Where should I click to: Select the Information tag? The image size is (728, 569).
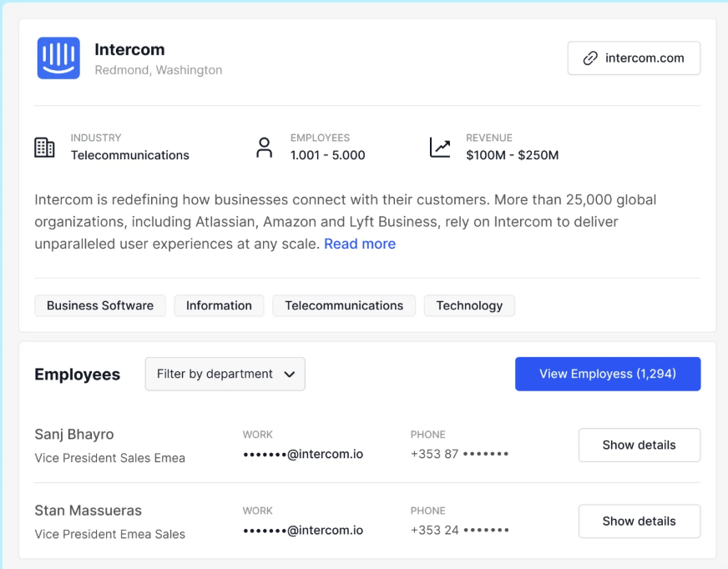219,305
